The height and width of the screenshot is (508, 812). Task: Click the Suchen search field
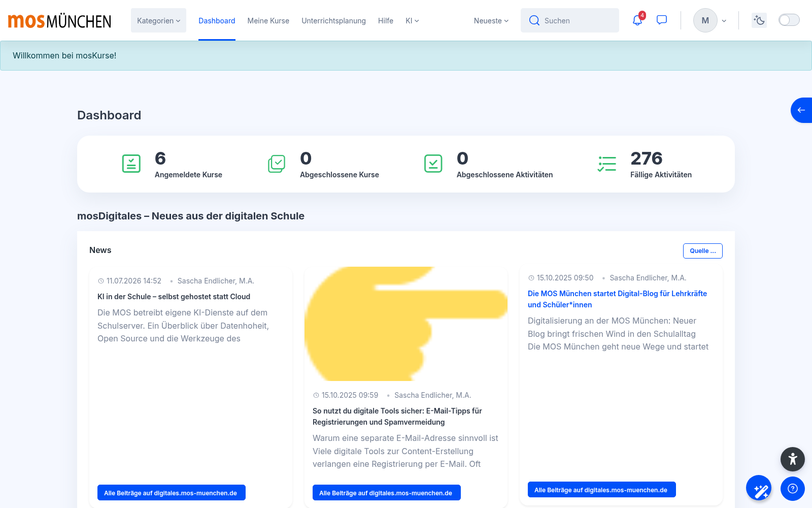570,20
